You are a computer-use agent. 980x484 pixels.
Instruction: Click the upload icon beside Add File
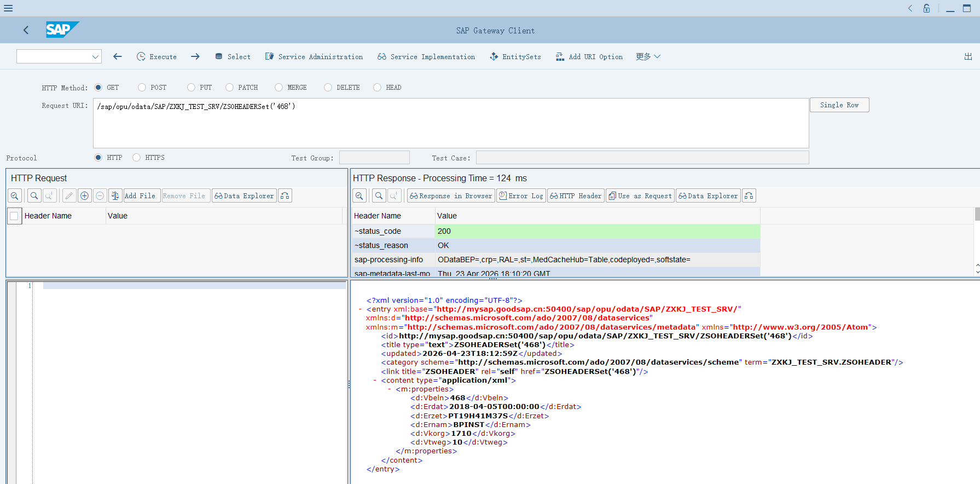115,195
